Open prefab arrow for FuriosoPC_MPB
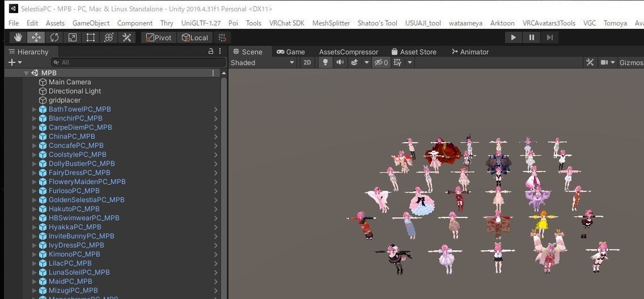 [216, 191]
